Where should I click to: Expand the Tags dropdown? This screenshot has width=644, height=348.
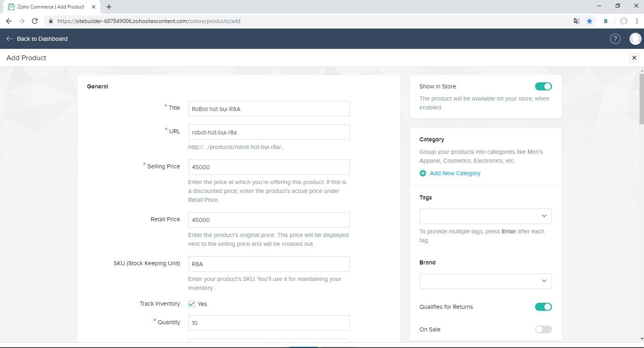[485, 216]
